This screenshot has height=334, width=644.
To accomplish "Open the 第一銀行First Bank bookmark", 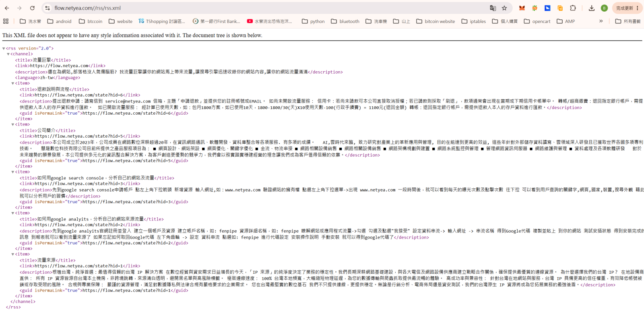I will [216, 21].
